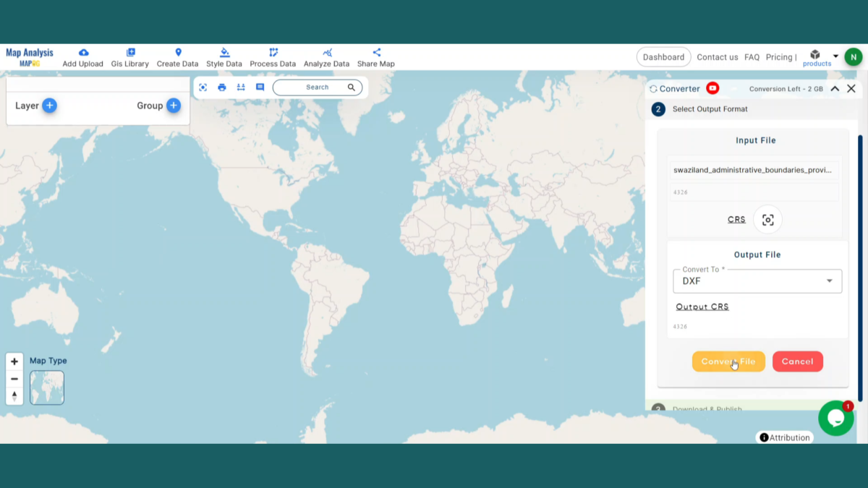
Task: Click the Cancel button in the Converter panel
Action: (x=798, y=361)
